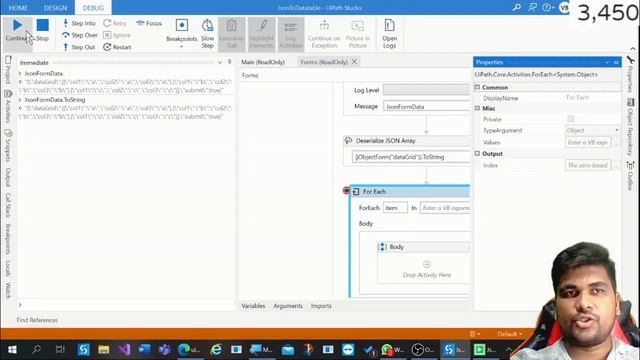Click Step Out in debug ribbon
This screenshot has height=360, width=640.
pos(79,47)
